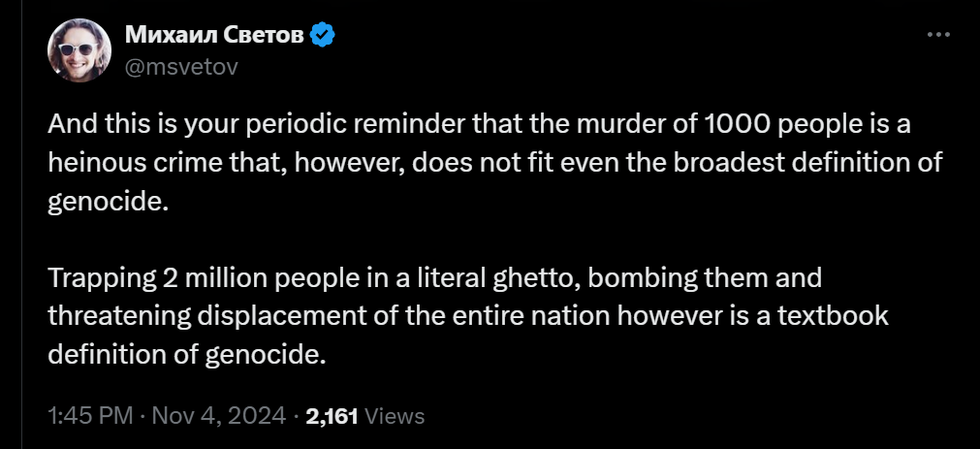Screen dimensions: 980x449
Task: Click the line starting "Trapping 2 million people"
Action: [434, 279]
